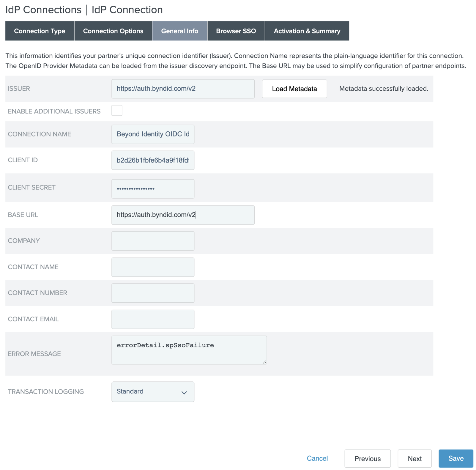The height and width of the screenshot is (470, 476).
Task: Click into the Issuer URL field
Action: tap(183, 89)
